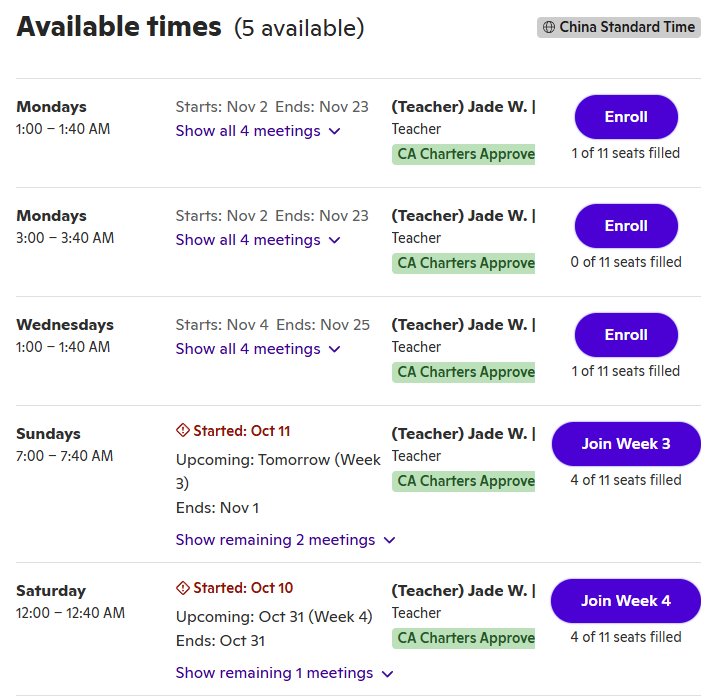The width and height of the screenshot is (710, 700).
Task: Show all 4 meetings for Wednesdays section
Action: (x=258, y=349)
